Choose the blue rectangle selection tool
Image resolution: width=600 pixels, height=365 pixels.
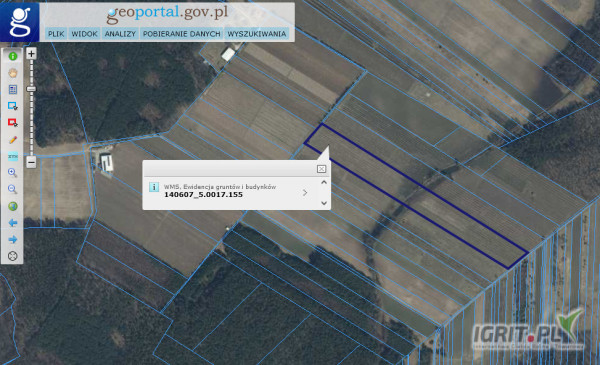pos(13,106)
